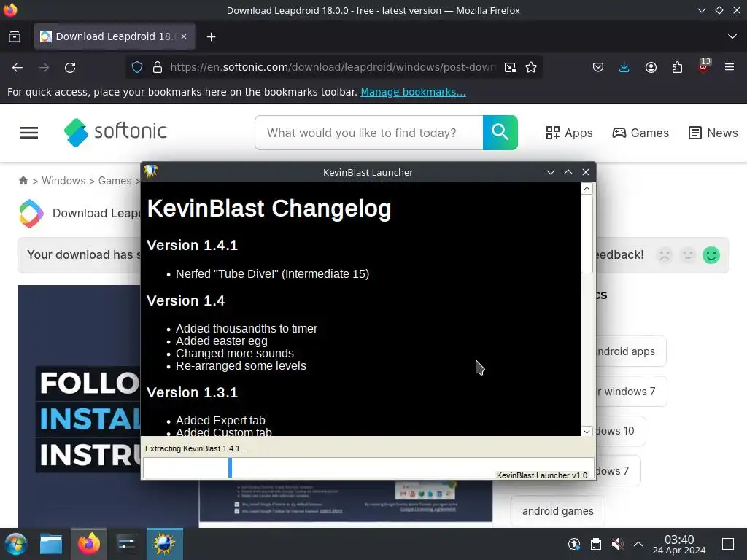
Task: Open the page translate icon in the address bar
Action: [x=510, y=68]
